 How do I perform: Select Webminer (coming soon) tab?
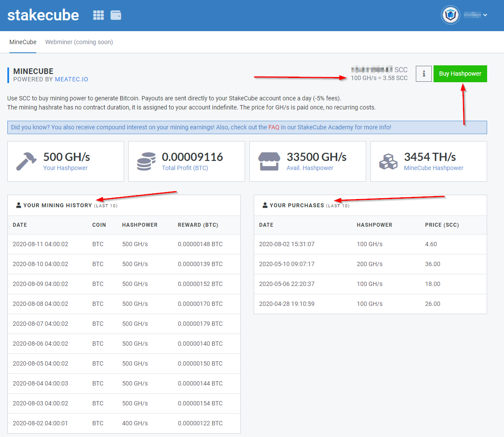click(x=79, y=42)
